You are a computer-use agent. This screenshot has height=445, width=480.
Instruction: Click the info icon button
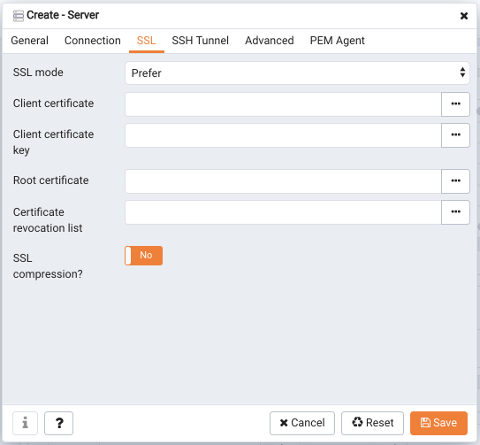tap(25, 423)
